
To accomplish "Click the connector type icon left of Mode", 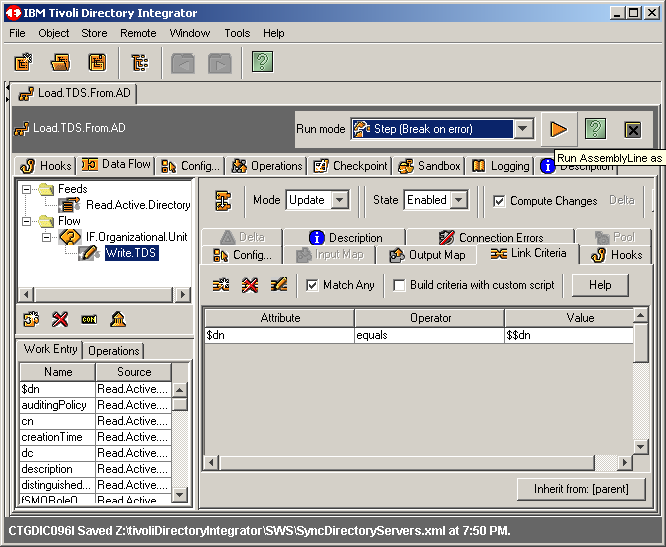I will 223,200.
